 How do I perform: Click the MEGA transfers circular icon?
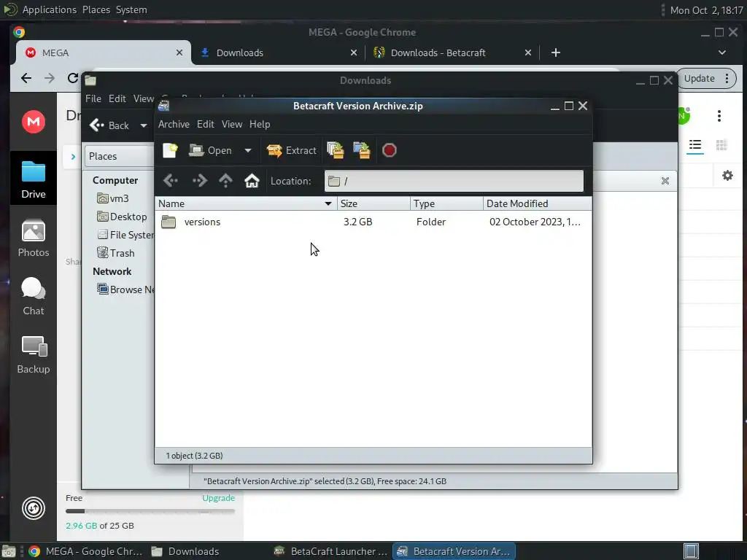(x=34, y=508)
